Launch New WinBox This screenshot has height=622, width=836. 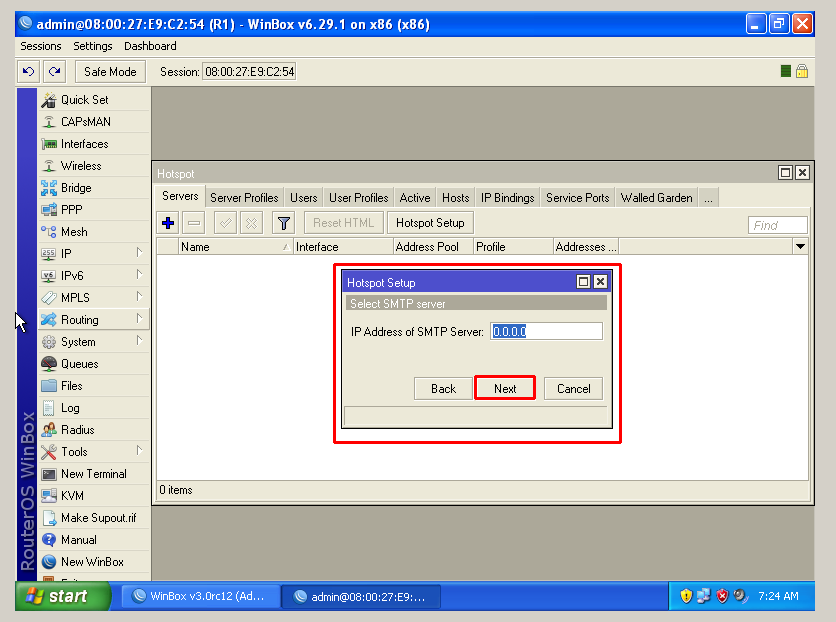[94, 562]
